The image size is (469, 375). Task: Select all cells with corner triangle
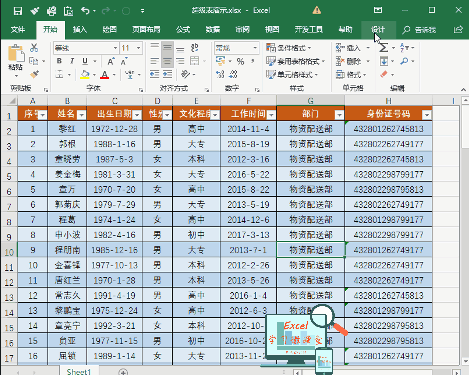tap(12, 101)
